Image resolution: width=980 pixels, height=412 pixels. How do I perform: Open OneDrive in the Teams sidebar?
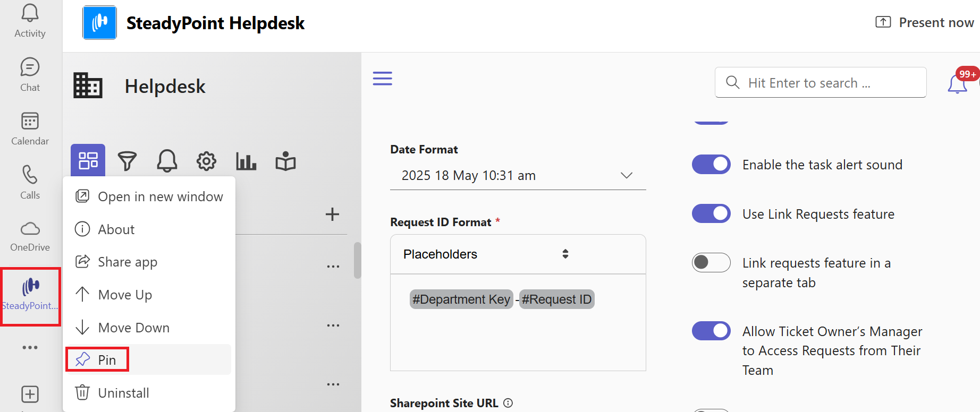(x=30, y=237)
